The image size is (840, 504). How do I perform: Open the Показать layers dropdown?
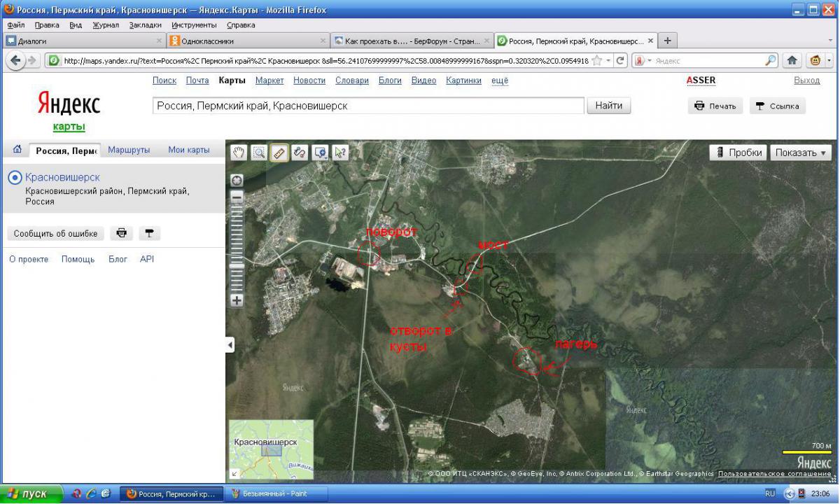(x=800, y=153)
